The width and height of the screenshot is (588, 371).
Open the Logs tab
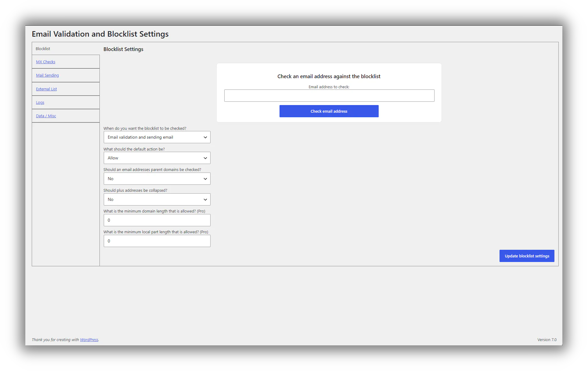[x=40, y=102]
